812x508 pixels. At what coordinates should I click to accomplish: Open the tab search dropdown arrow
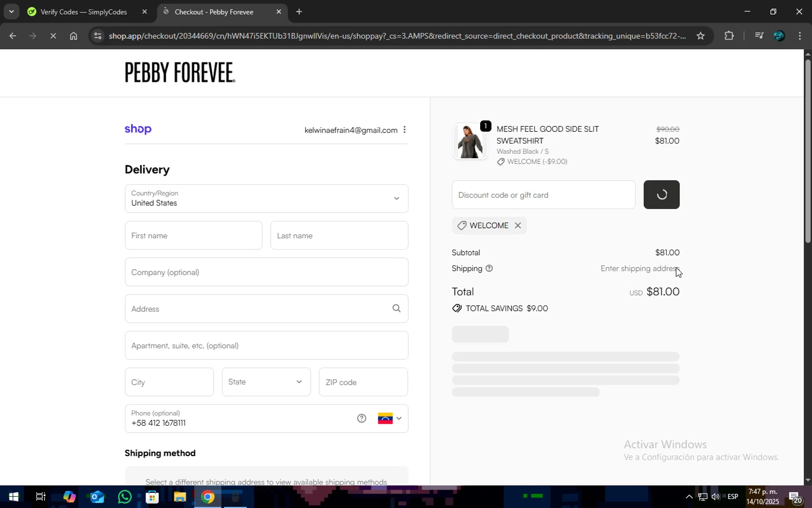[x=11, y=12]
